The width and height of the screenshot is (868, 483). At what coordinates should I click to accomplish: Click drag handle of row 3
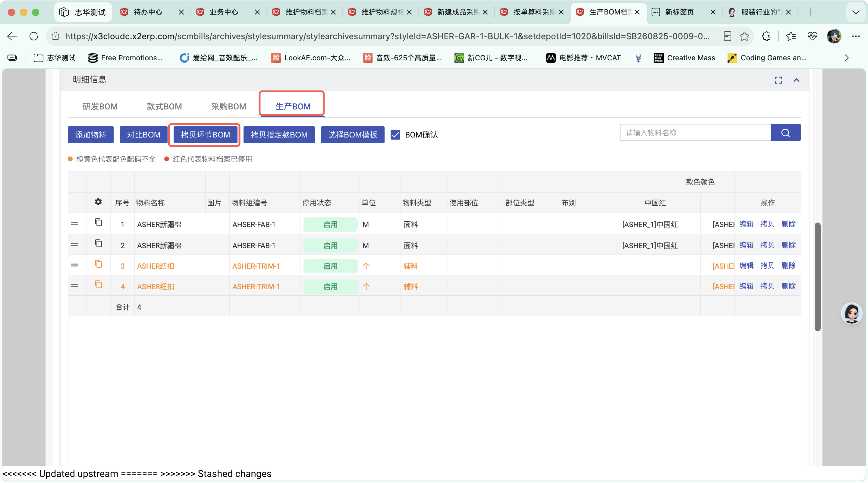pos(74,265)
